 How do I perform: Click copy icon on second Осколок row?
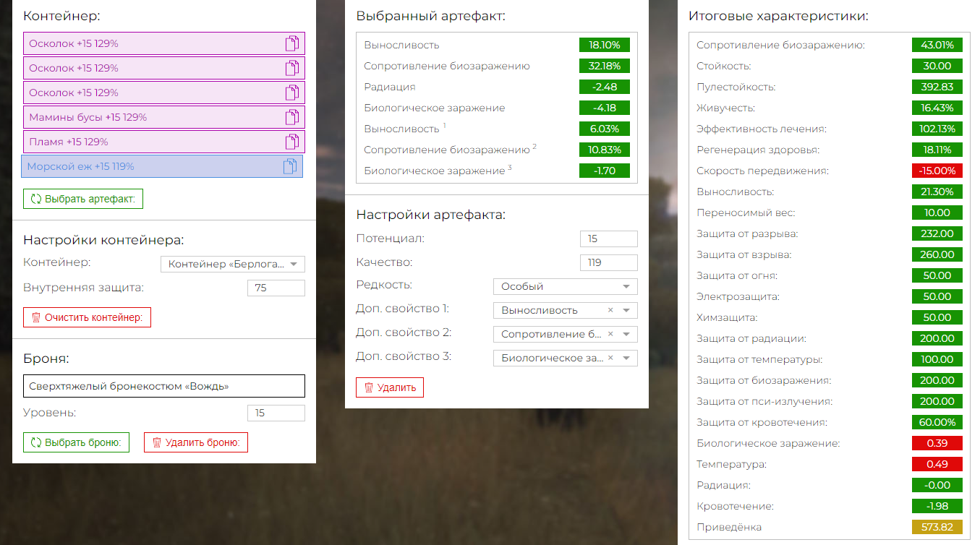[x=291, y=68]
